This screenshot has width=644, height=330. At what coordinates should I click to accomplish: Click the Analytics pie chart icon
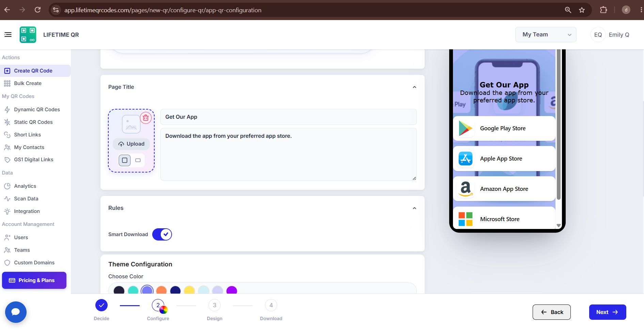pyautogui.click(x=7, y=186)
